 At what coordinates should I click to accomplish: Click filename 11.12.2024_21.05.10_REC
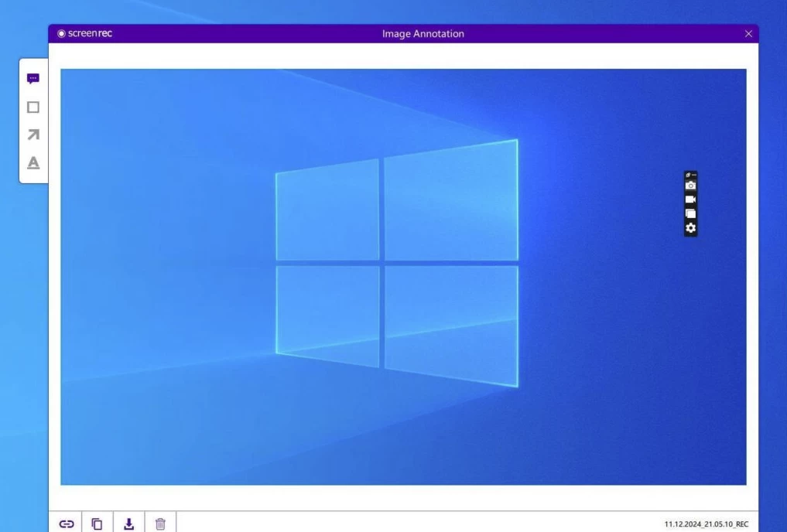click(x=707, y=524)
